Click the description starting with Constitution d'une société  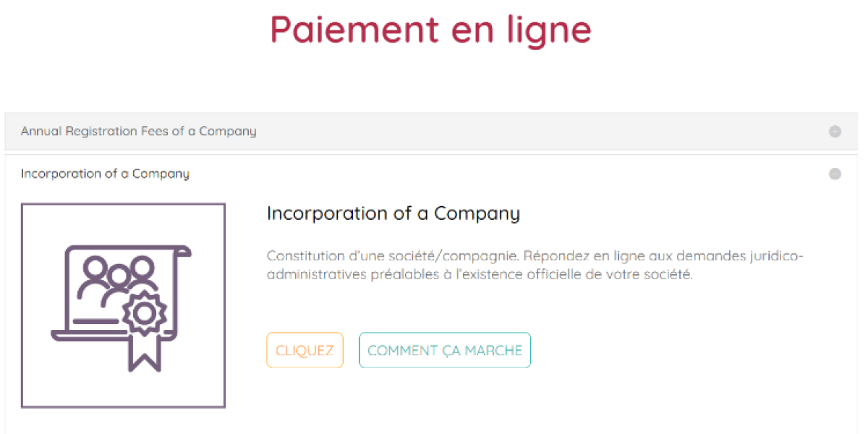[x=535, y=256]
